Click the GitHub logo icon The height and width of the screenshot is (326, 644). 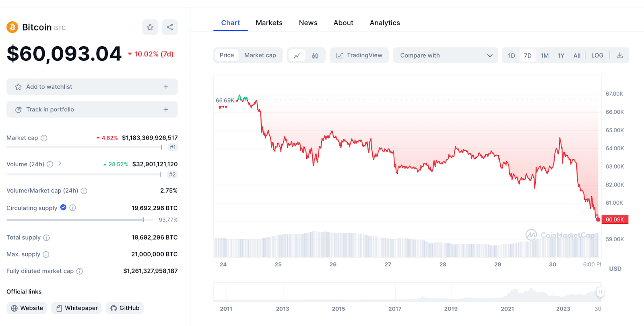coord(114,308)
